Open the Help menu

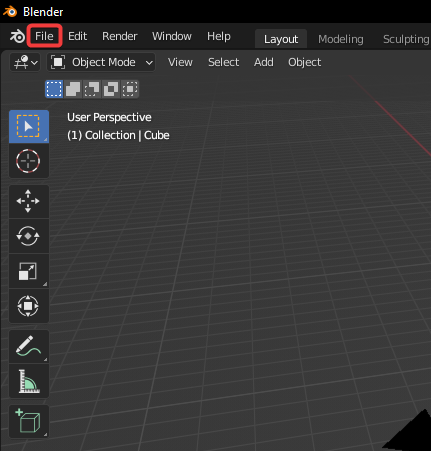[x=219, y=36]
